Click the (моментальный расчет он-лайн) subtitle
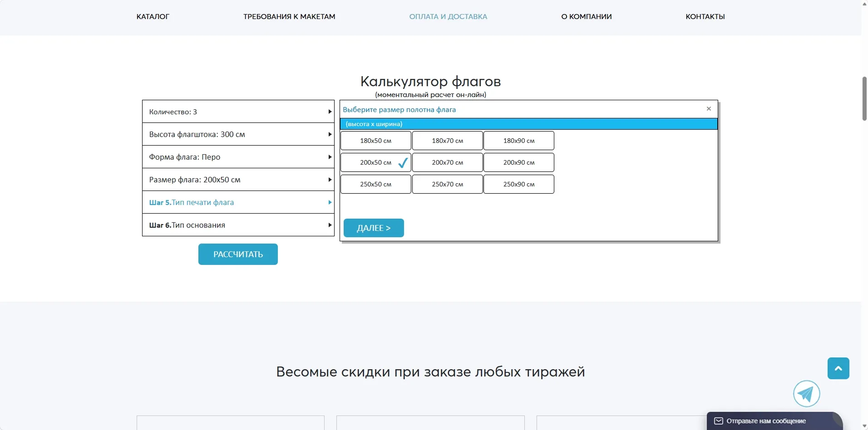The image size is (868, 430). click(x=430, y=95)
